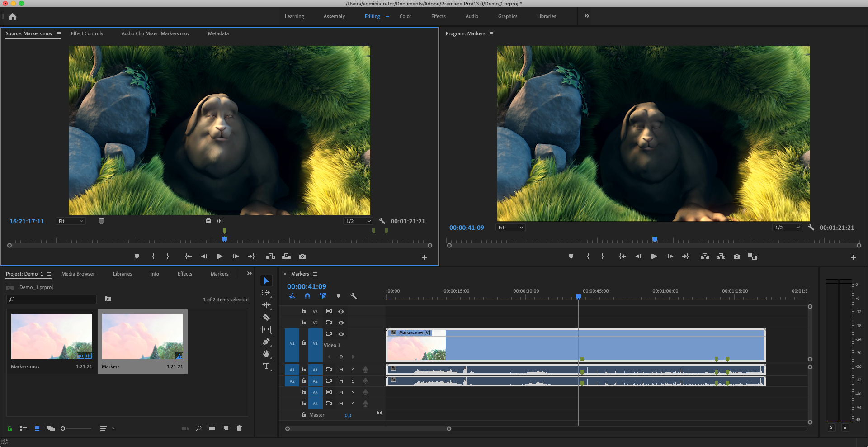
Task: Select the Track Select Forward tool
Action: (x=266, y=293)
